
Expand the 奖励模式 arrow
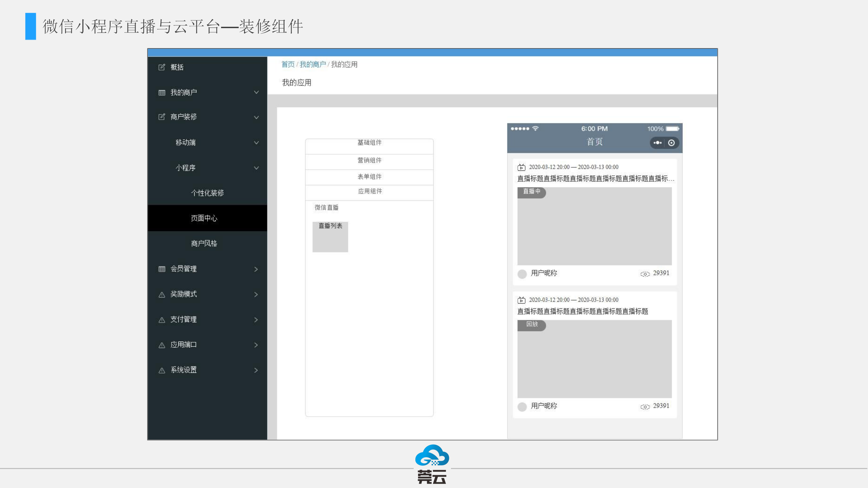256,294
